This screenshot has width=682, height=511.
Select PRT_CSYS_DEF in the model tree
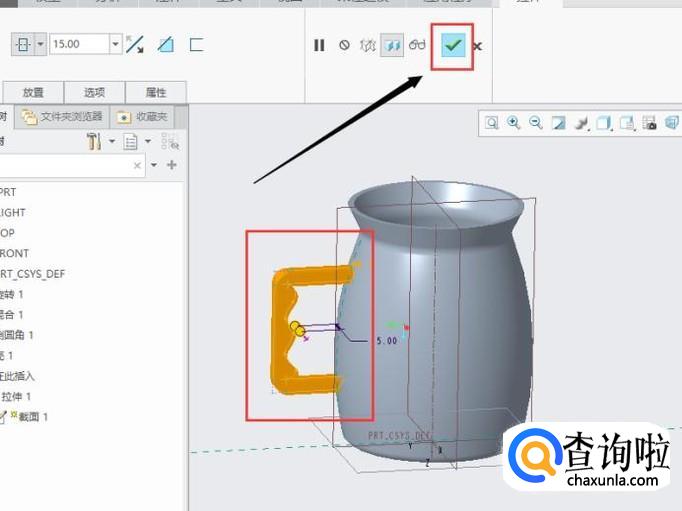click(32, 273)
